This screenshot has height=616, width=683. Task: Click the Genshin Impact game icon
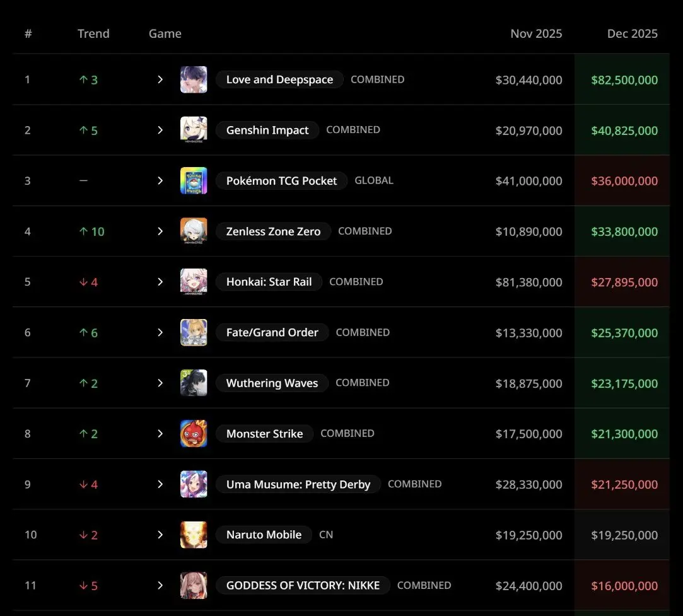(x=194, y=130)
